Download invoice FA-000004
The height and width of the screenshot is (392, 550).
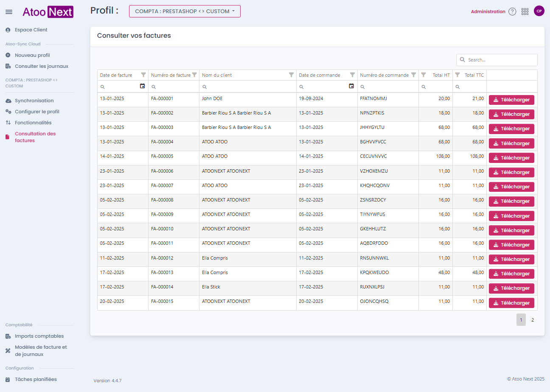[x=511, y=143]
